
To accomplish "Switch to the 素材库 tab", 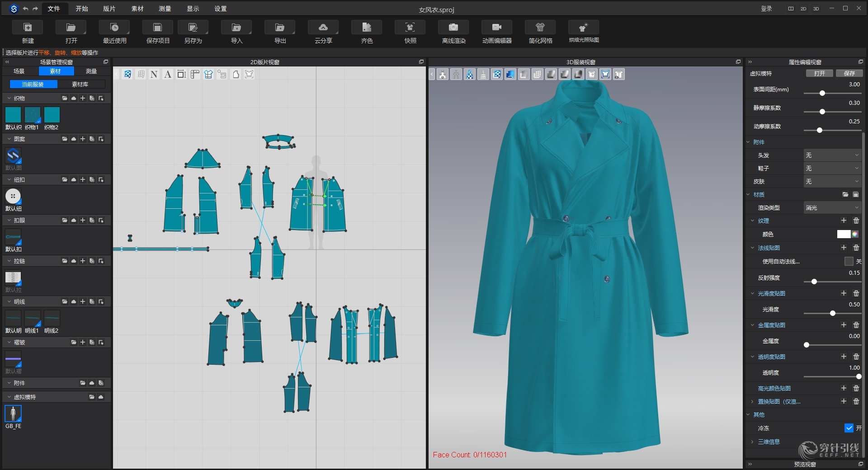I will (80, 84).
